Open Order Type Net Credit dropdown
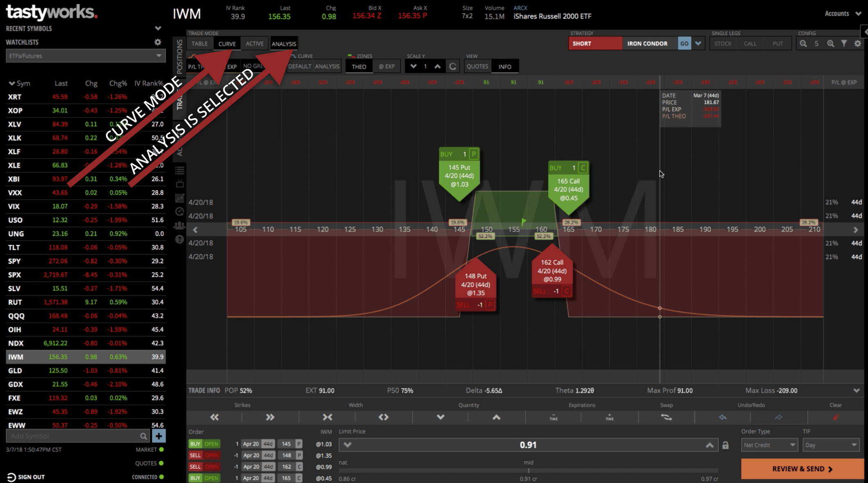 click(x=769, y=445)
